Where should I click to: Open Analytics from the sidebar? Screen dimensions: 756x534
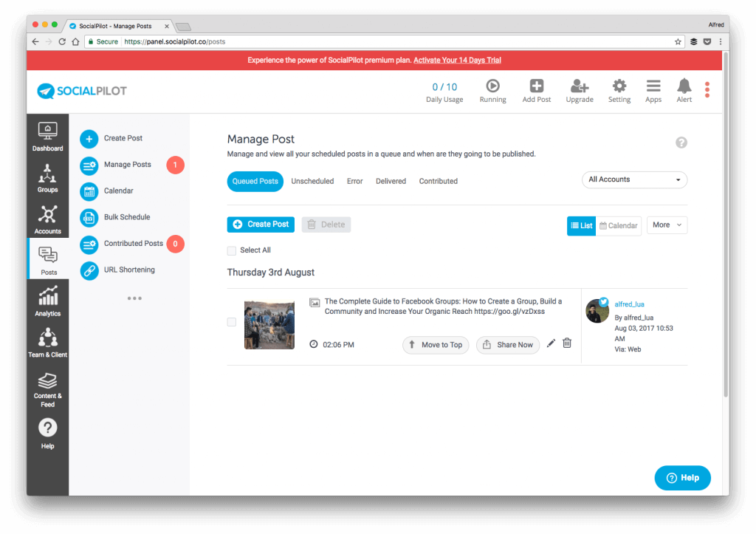pos(48,302)
